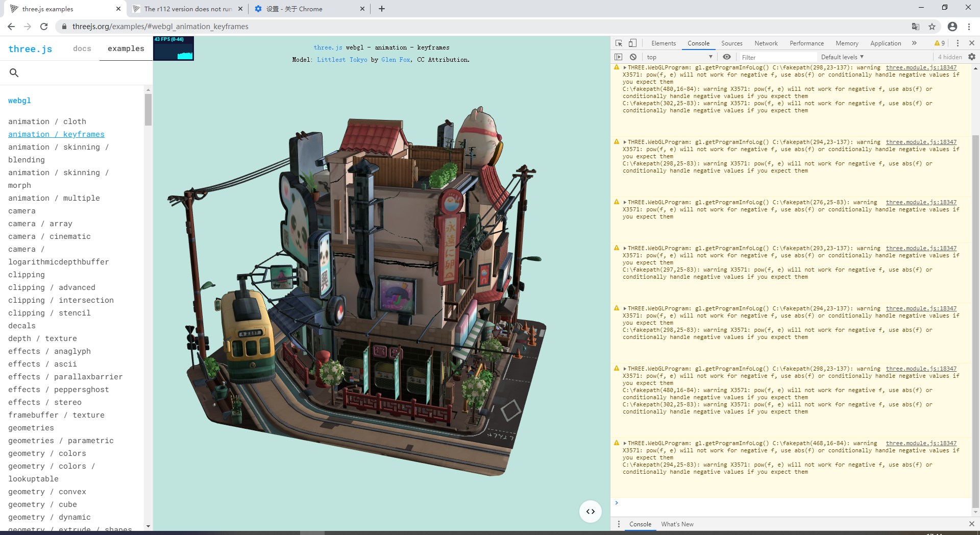Image resolution: width=980 pixels, height=535 pixels.
Task: Click the search magnifier in the sidebar
Action: [14, 73]
